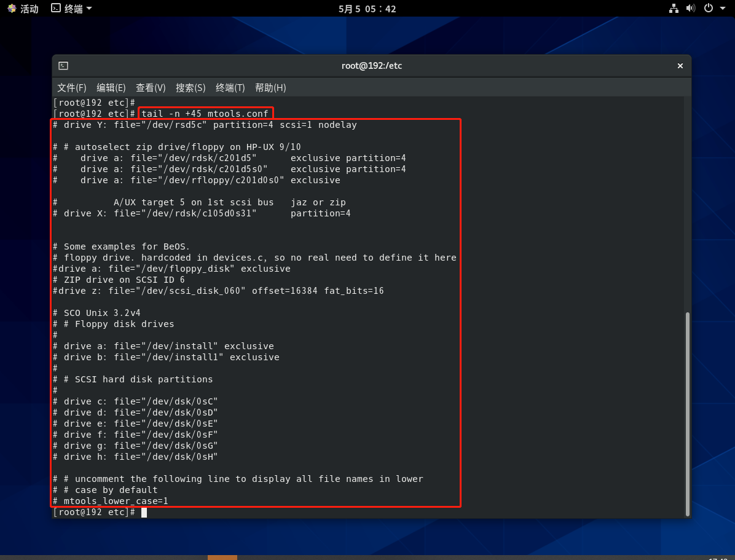The image size is (735, 560).
Task: Click the 活动 Activities button label
Action: [29, 9]
